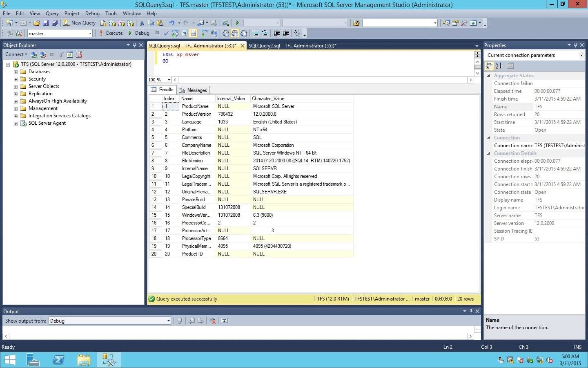
Task: Open the master database dropdown
Action: [x=90, y=33]
